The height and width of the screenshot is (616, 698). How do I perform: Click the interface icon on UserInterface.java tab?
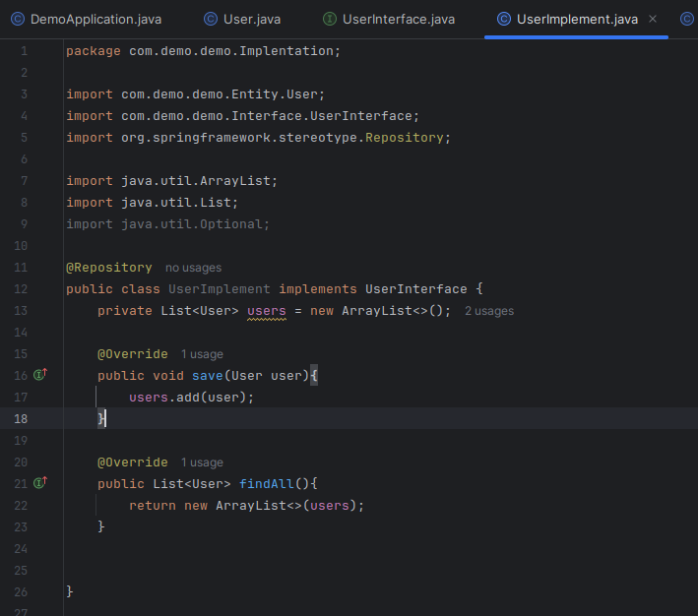pos(330,19)
